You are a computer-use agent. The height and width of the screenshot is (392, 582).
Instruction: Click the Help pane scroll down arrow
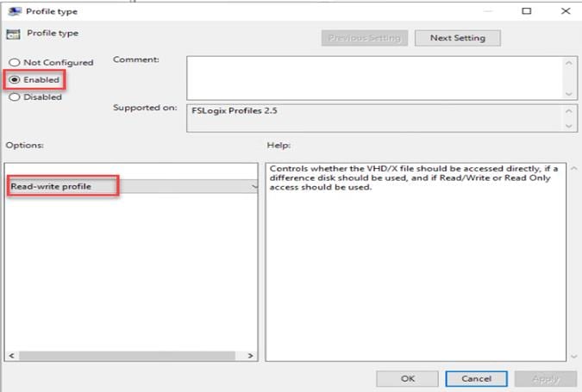(574, 357)
